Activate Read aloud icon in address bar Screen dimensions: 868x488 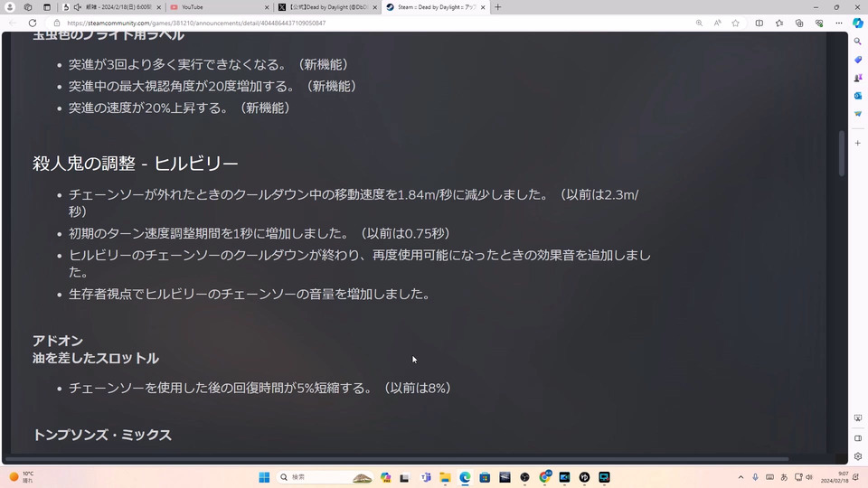coord(717,23)
